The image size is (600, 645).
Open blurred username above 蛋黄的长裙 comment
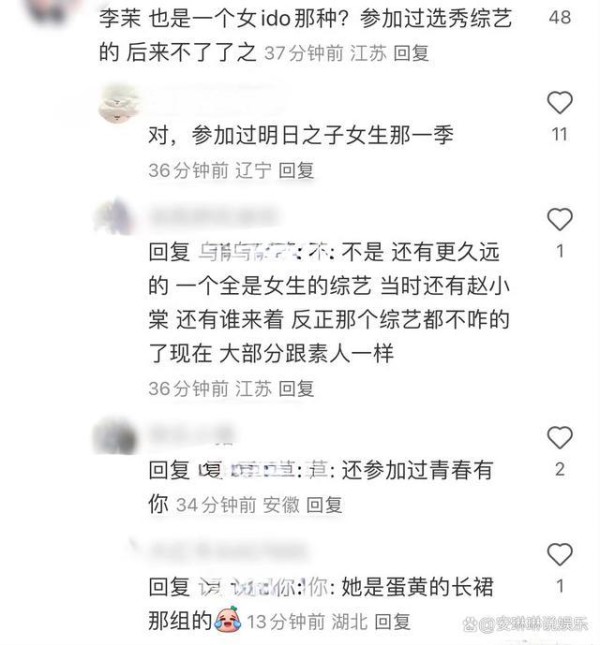click(228, 551)
